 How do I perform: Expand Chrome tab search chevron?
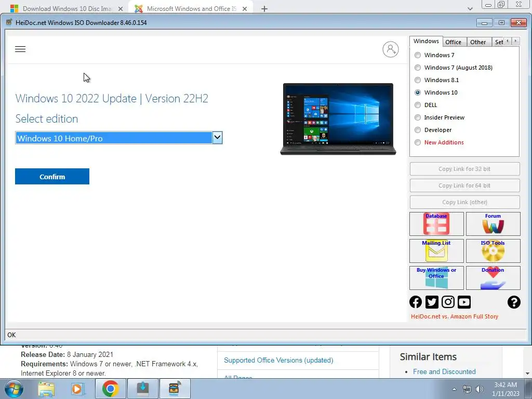[x=470, y=9]
